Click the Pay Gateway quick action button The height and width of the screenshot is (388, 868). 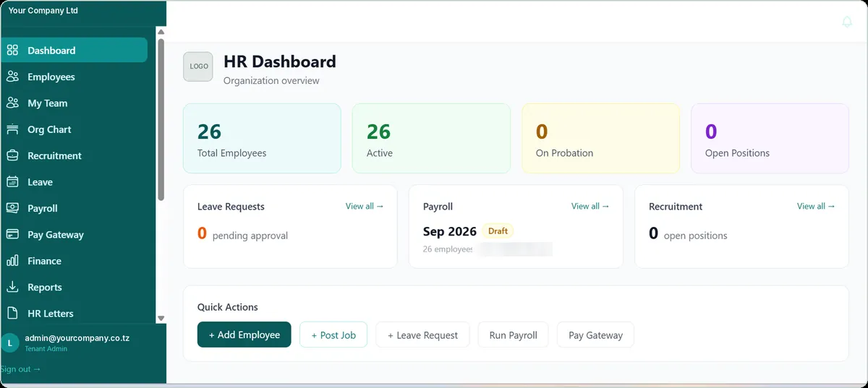[x=595, y=335]
